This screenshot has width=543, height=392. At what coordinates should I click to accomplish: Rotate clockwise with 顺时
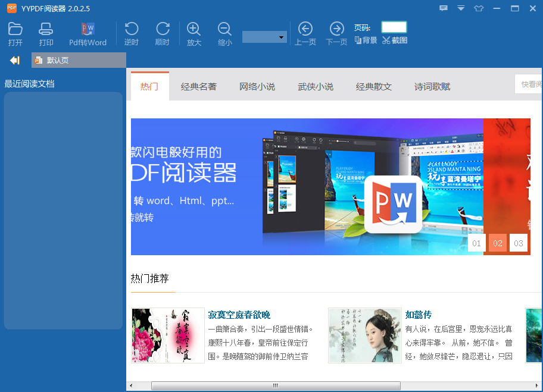[163, 34]
